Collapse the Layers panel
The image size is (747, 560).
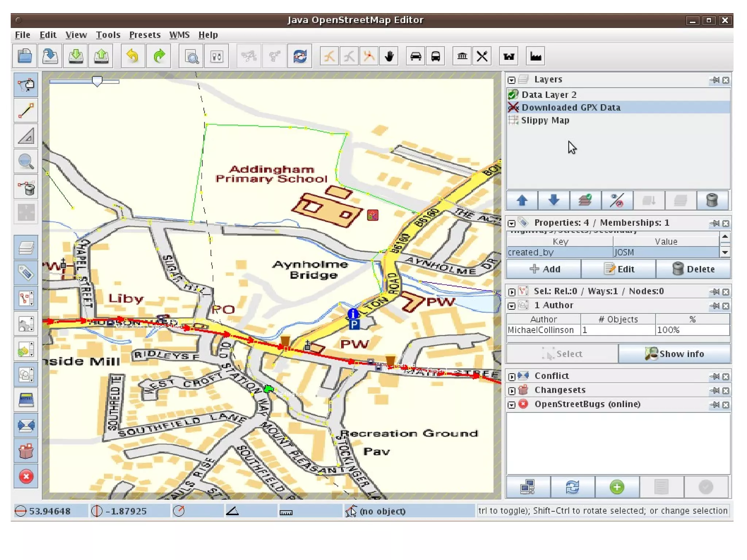(511, 80)
